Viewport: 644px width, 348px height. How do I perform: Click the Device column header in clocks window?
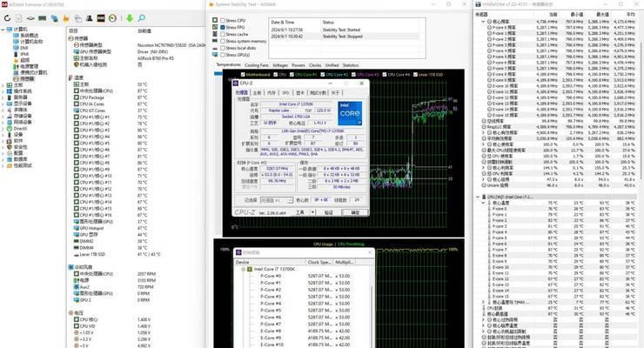click(270, 262)
